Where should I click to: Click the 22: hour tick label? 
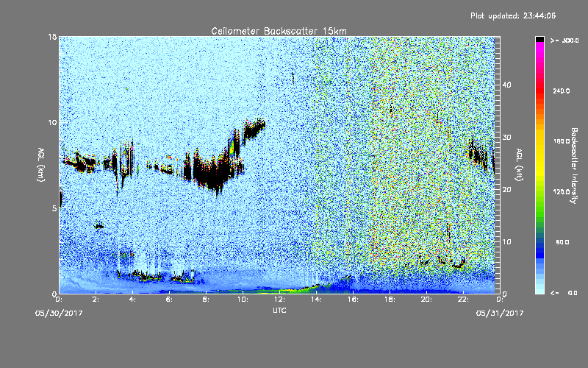(x=464, y=300)
